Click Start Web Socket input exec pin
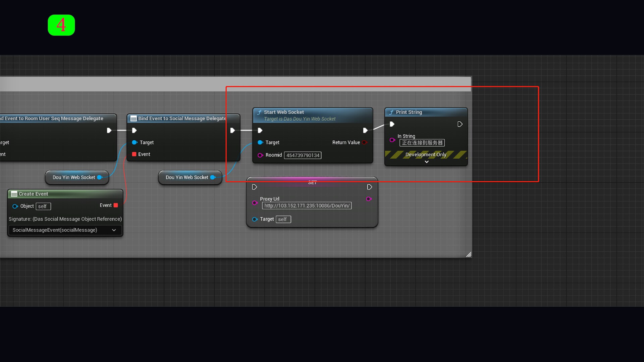 tap(260, 130)
